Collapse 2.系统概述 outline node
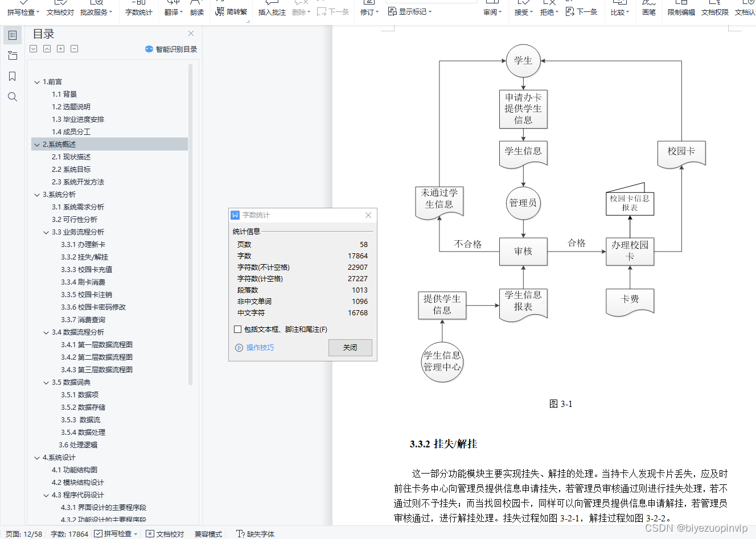The height and width of the screenshot is (539, 756). pyautogui.click(x=37, y=145)
